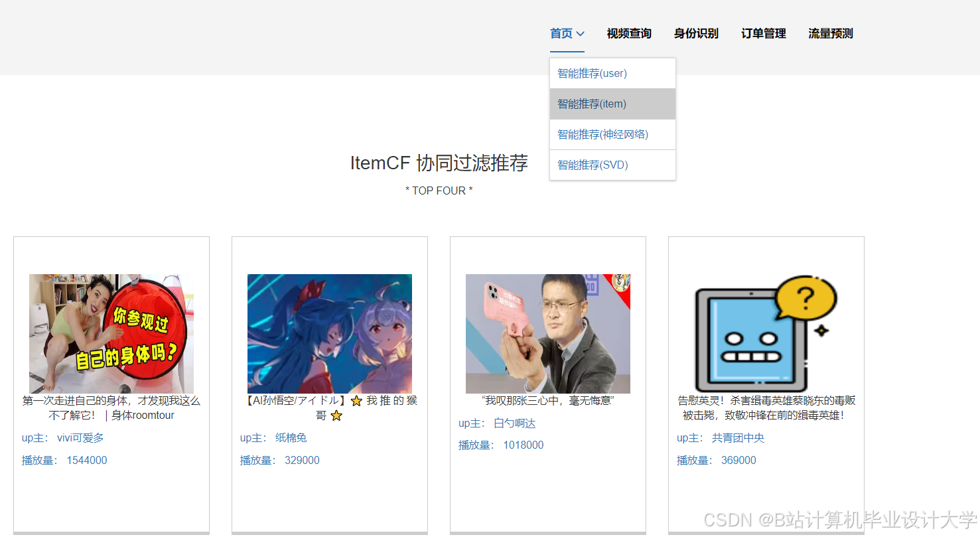Click the star icon after 猴哥
The image size is (980, 537).
coord(336,416)
